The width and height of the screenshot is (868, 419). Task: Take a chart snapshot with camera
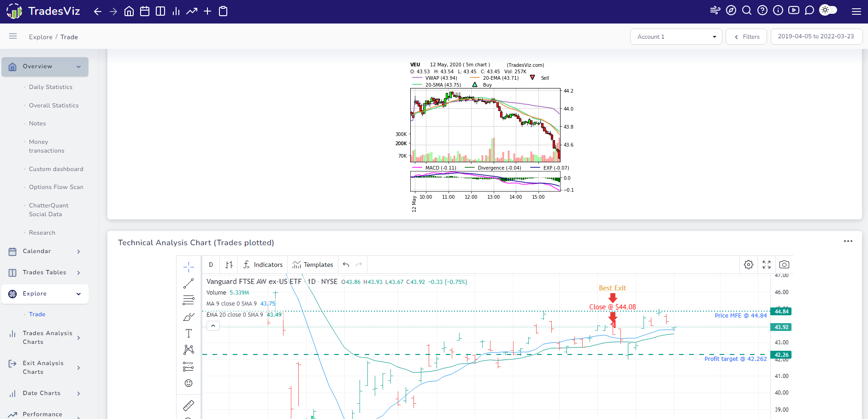[x=784, y=265]
